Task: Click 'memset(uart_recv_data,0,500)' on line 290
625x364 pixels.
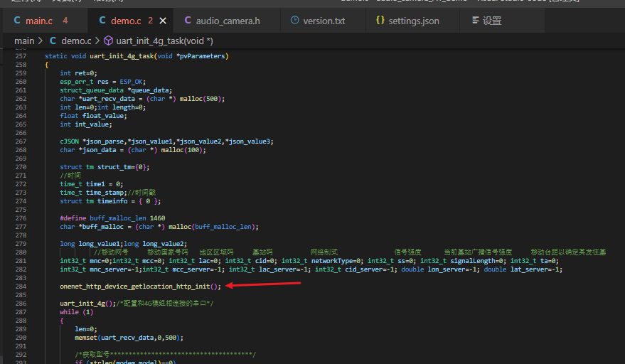Action: point(127,338)
